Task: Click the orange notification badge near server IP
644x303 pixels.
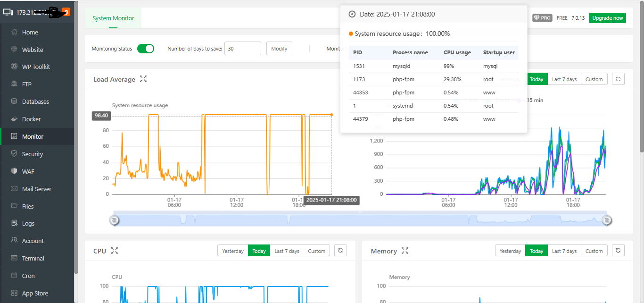Action: (66, 12)
